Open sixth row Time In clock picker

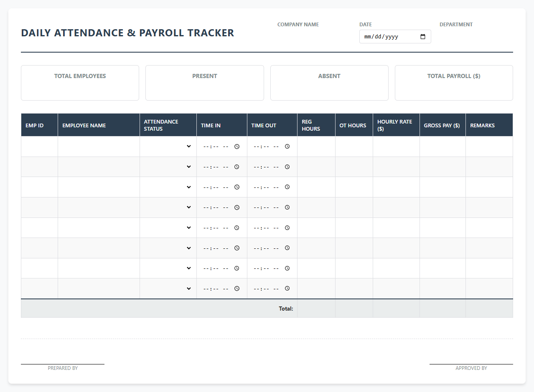click(237, 248)
